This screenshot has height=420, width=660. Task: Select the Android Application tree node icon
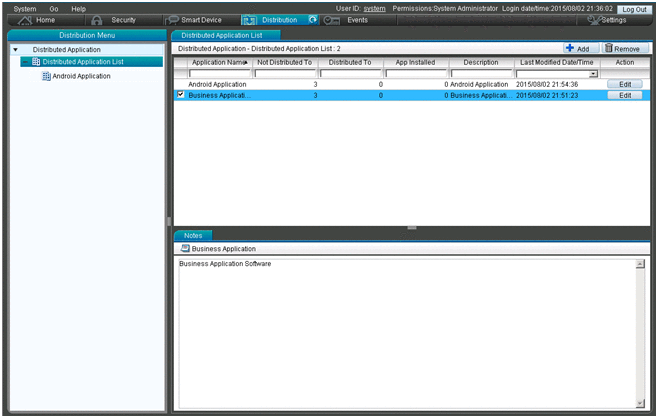coord(46,76)
